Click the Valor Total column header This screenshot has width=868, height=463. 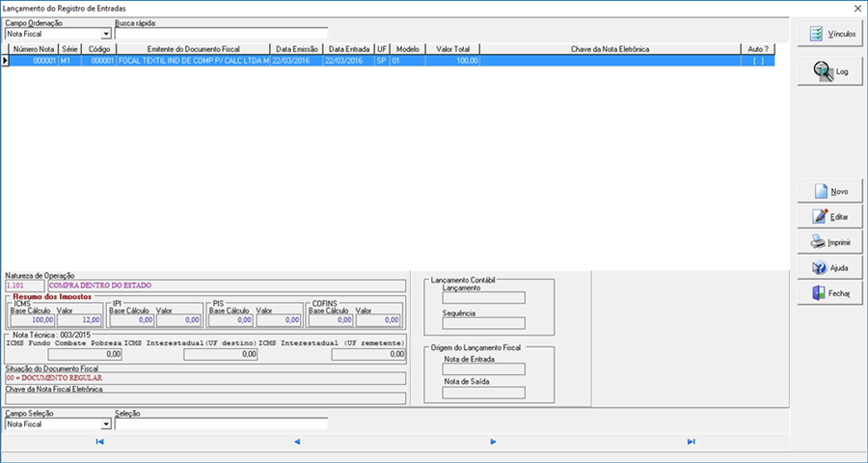pyautogui.click(x=453, y=49)
